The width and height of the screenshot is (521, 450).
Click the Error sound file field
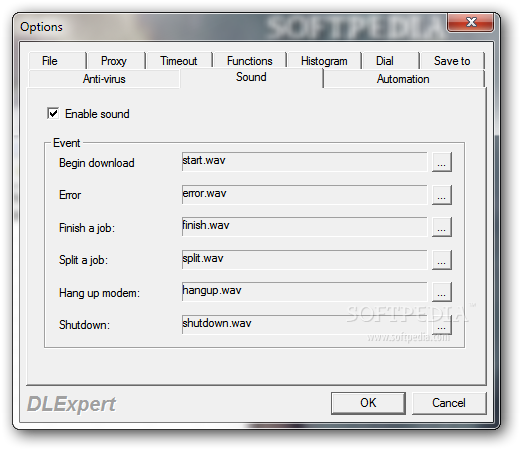tap(304, 195)
